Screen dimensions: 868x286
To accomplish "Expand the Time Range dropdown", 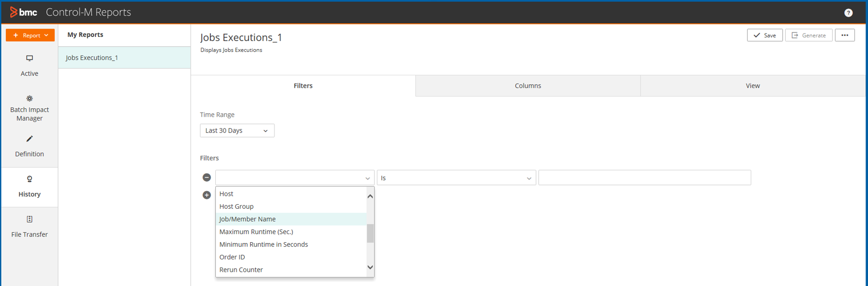I will point(237,130).
